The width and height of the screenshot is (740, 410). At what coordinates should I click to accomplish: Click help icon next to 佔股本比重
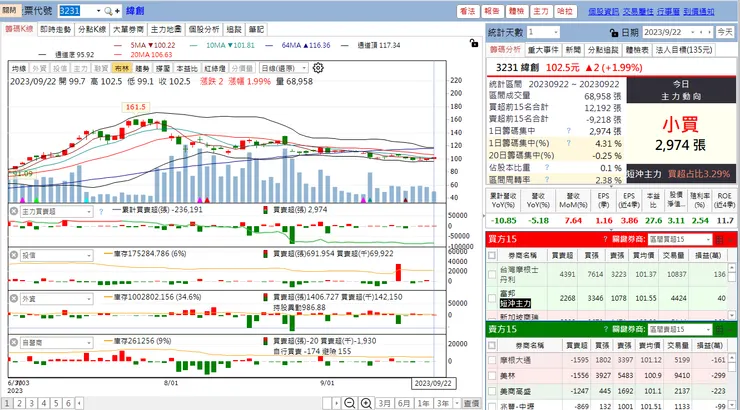tap(547, 167)
